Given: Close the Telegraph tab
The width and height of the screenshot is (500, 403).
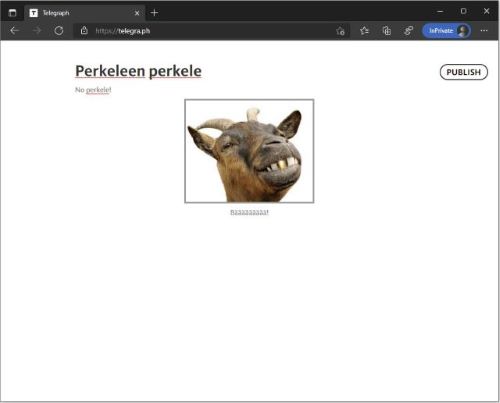Looking at the screenshot, I should point(137,13).
